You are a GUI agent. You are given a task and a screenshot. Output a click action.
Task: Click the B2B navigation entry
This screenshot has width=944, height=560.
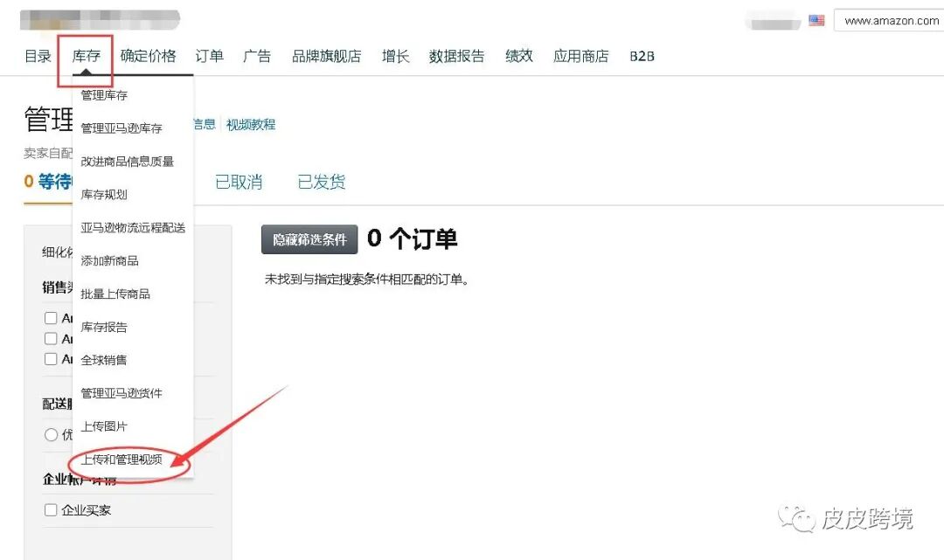click(641, 55)
